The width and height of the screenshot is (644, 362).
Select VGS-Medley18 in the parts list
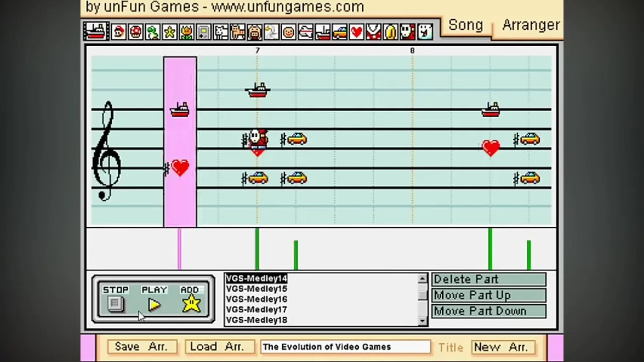256,320
